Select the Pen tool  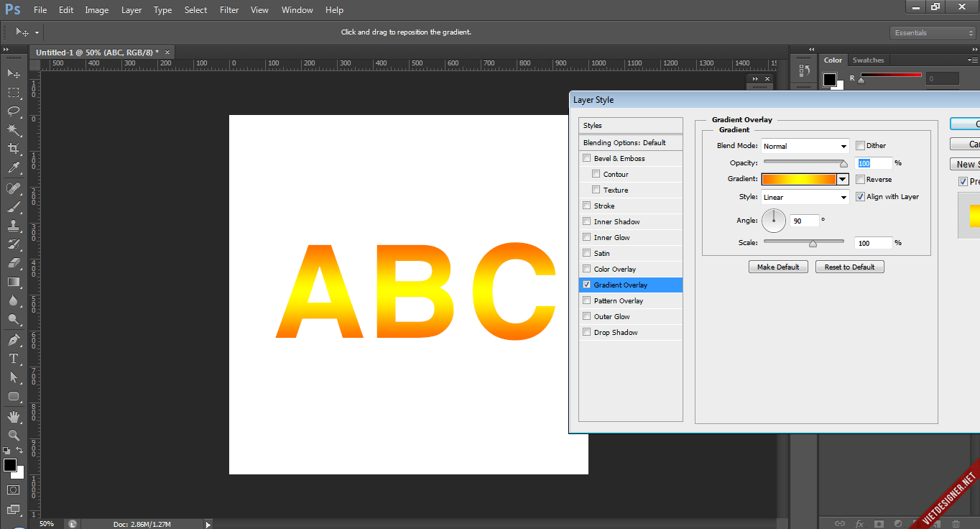pos(14,340)
